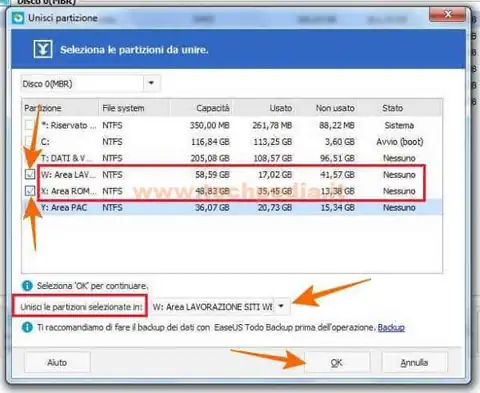
Task: Click the Non usato column header
Action: tap(326, 108)
